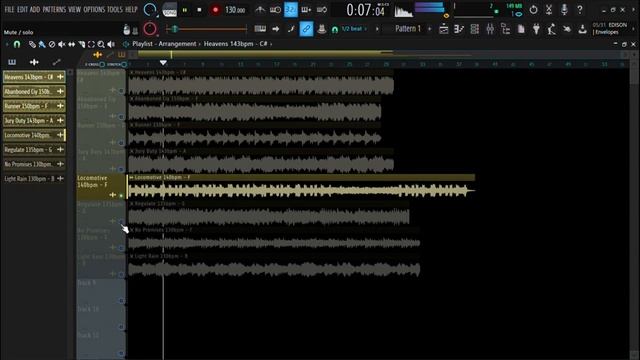This screenshot has width=640, height=360.
Task: Open the 1/2 beat snap dropdown
Action: [353, 29]
